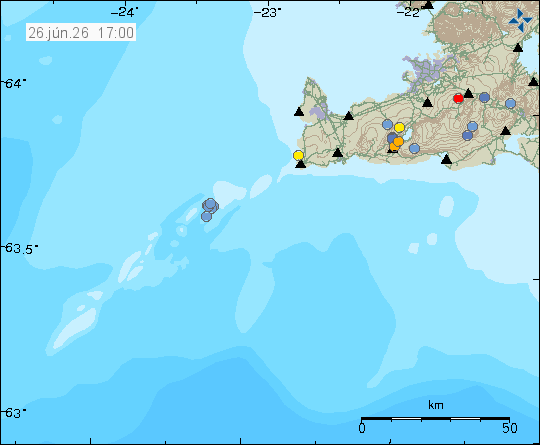Select the upper dot of the blue pair southeast of the red marker
This screenshot has width=540, height=445.
click(x=472, y=126)
